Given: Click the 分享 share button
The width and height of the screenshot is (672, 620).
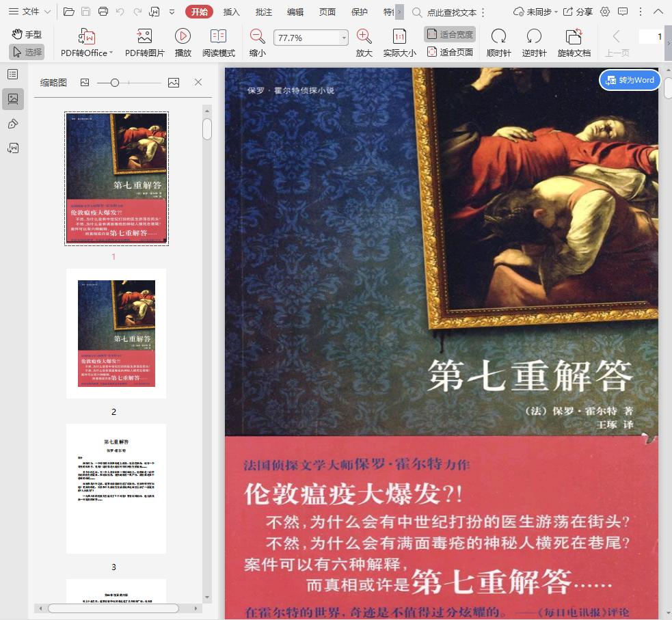Looking at the screenshot, I should click(x=578, y=12).
